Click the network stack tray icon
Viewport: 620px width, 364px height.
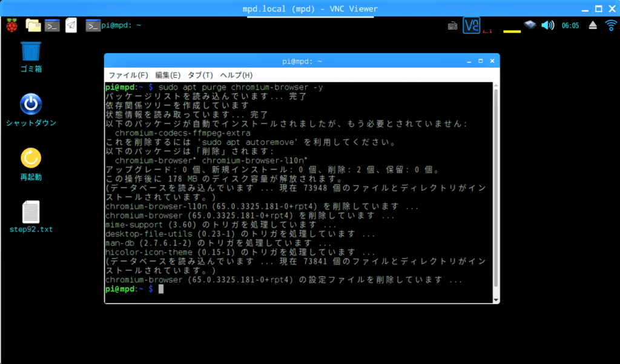coord(530,25)
